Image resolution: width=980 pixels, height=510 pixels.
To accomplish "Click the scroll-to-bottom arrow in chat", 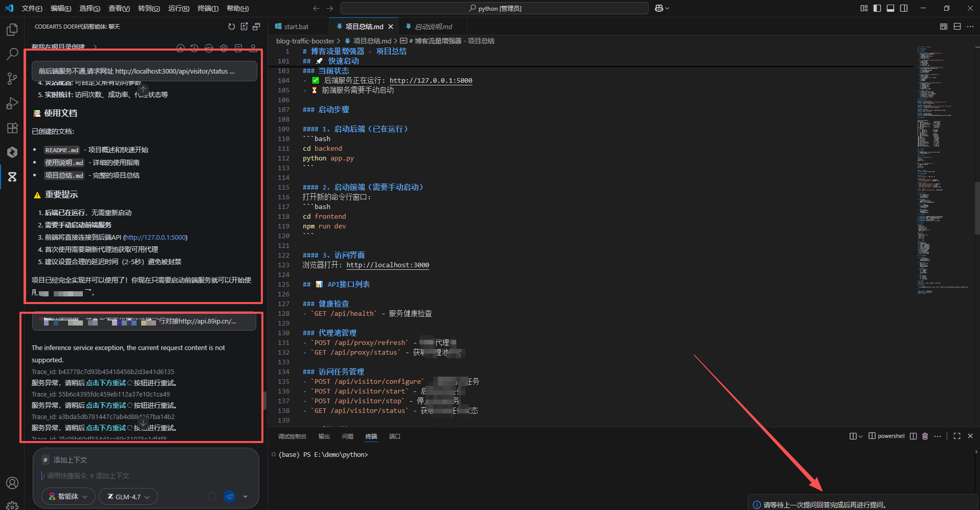I will click(143, 423).
